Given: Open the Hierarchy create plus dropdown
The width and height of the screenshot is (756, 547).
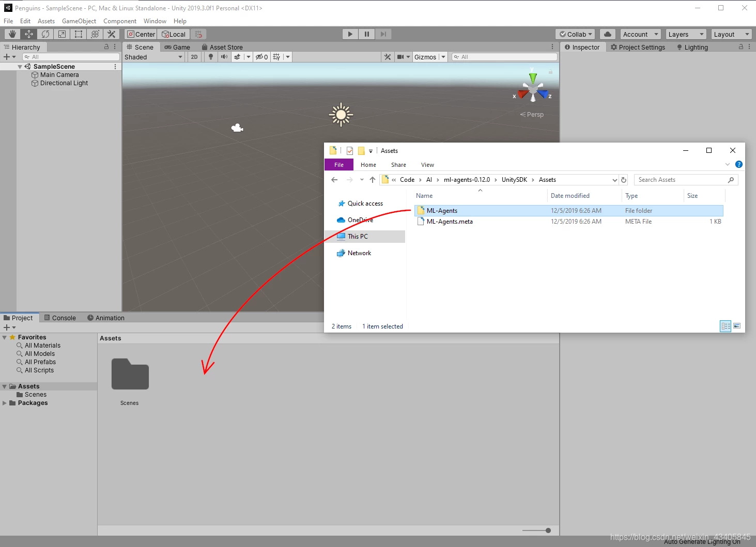Looking at the screenshot, I should point(9,57).
